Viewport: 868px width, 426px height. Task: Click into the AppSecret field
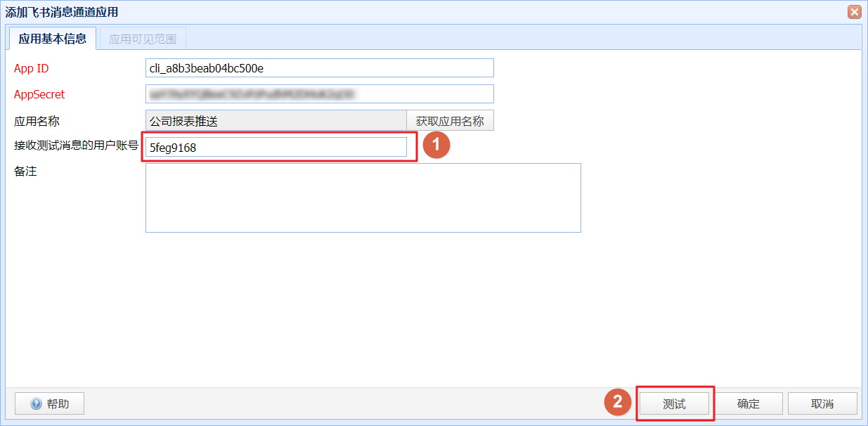tap(319, 93)
